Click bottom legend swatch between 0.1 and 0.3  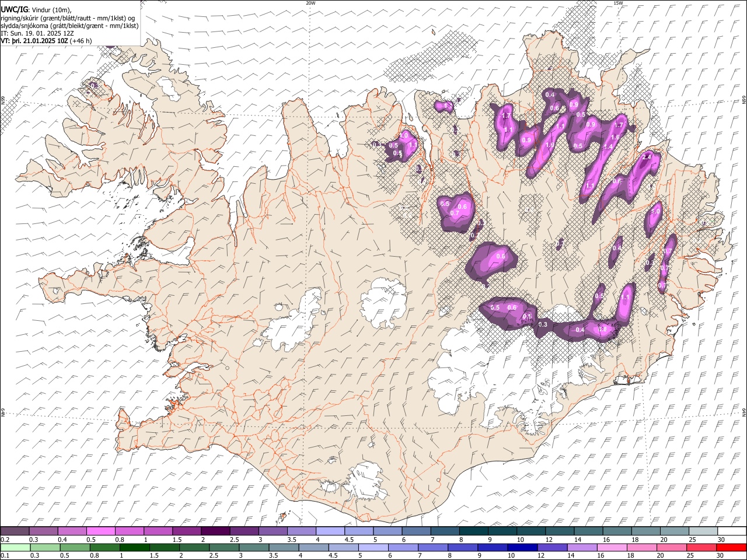[15, 547]
